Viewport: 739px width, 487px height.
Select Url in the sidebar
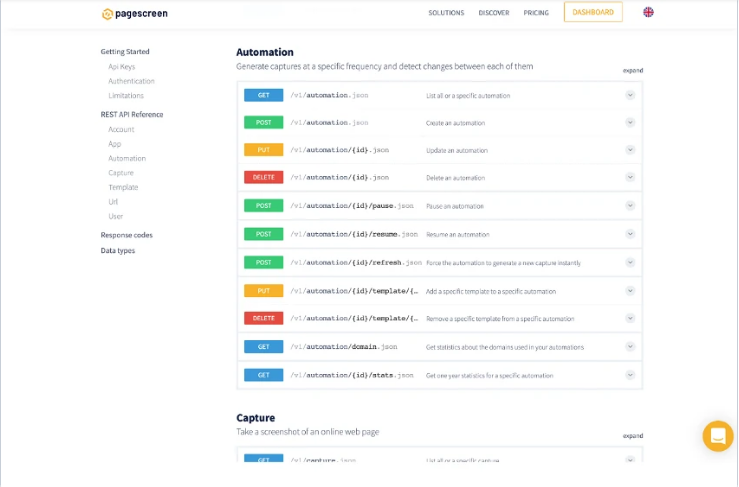(x=113, y=202)
